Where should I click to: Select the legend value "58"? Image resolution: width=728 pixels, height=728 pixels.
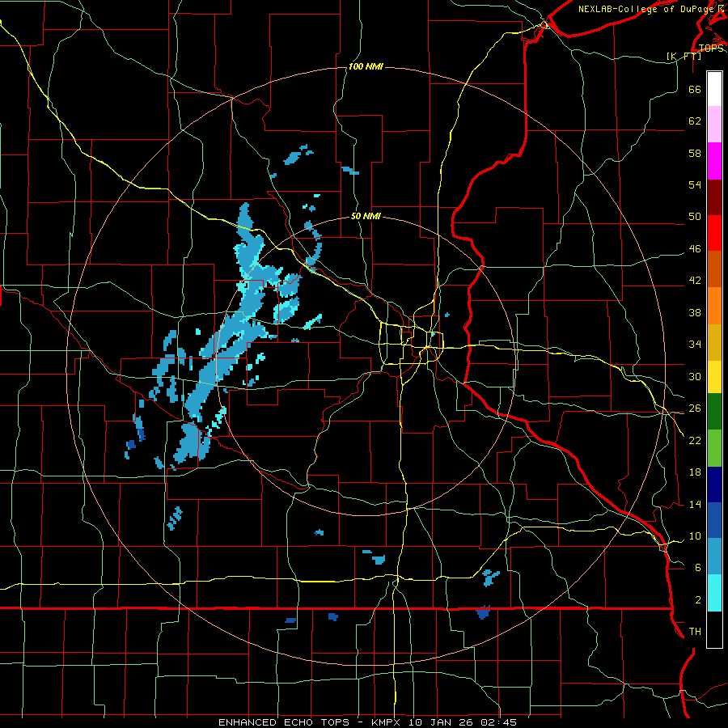695,153
